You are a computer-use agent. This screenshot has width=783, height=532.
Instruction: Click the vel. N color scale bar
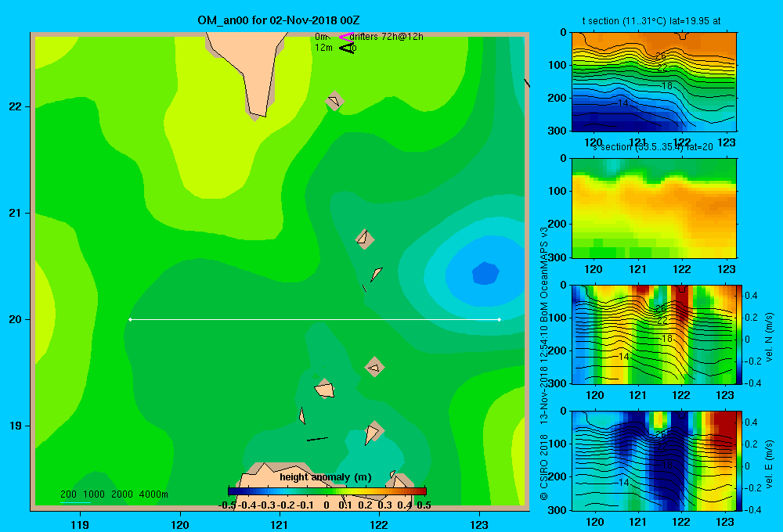point(739,334)
